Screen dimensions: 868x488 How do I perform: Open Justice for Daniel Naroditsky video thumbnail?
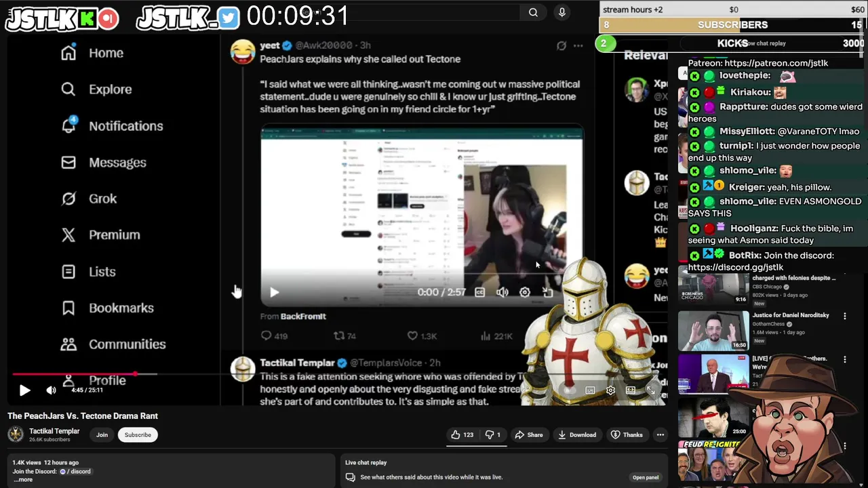714,330
